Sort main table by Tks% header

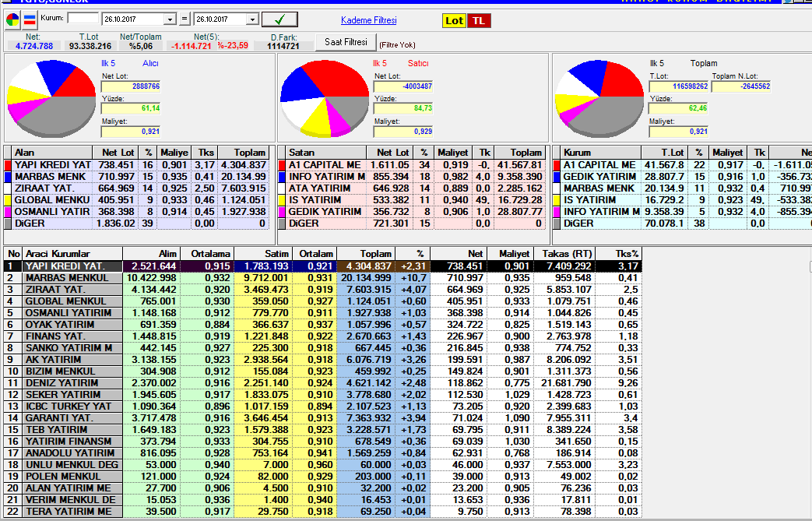(619, 254)
